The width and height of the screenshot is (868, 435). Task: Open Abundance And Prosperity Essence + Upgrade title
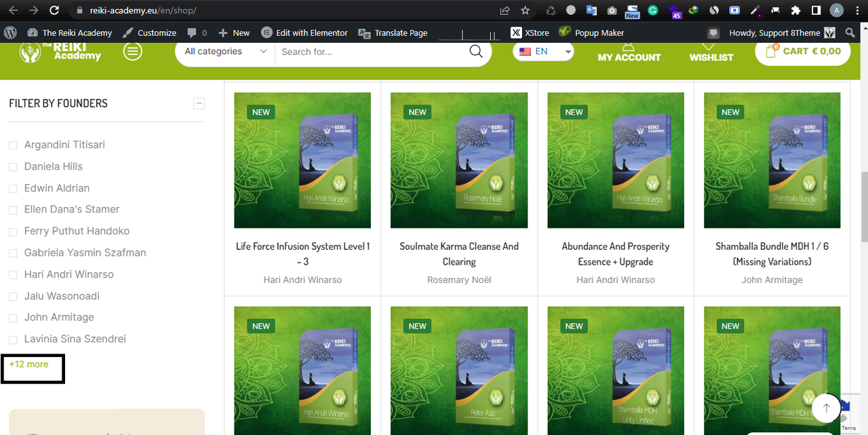616,254
